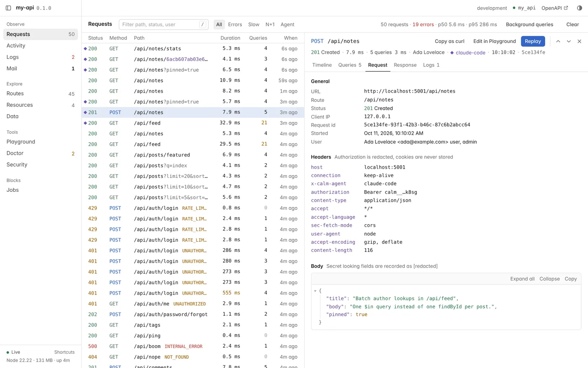Switch to the Response tab

405,65
